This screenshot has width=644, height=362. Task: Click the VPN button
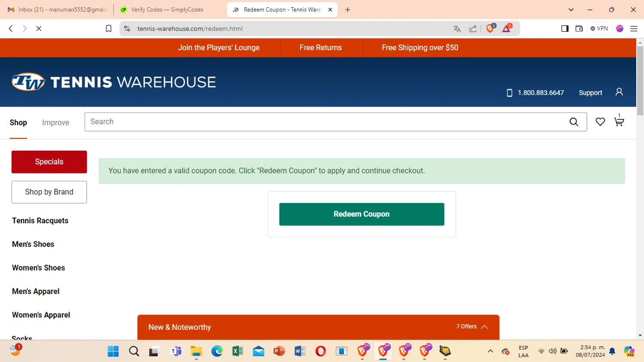[599, 28]
